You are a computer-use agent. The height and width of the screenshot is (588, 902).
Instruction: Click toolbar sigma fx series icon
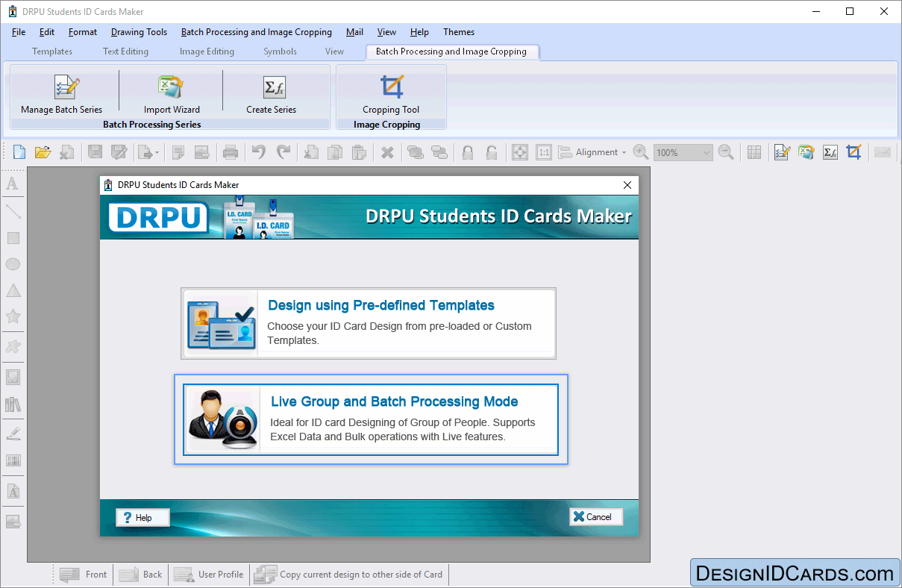click(x=830, y=152)
